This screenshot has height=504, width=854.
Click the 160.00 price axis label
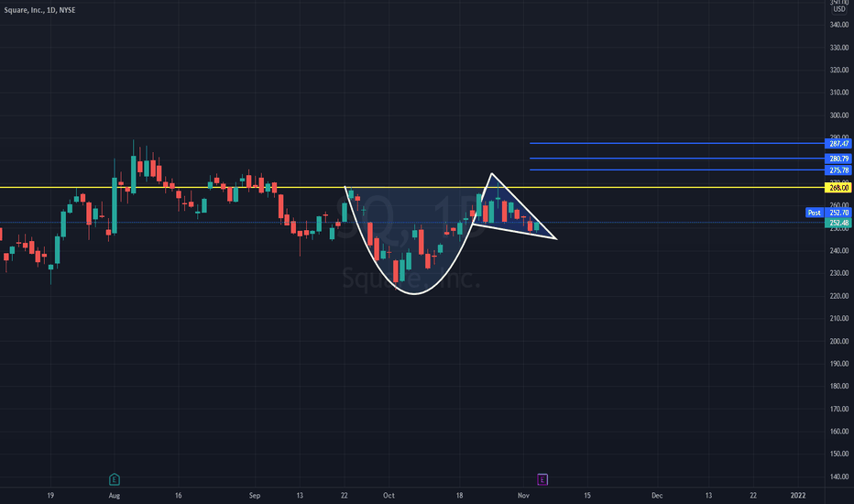pos(839,431)
